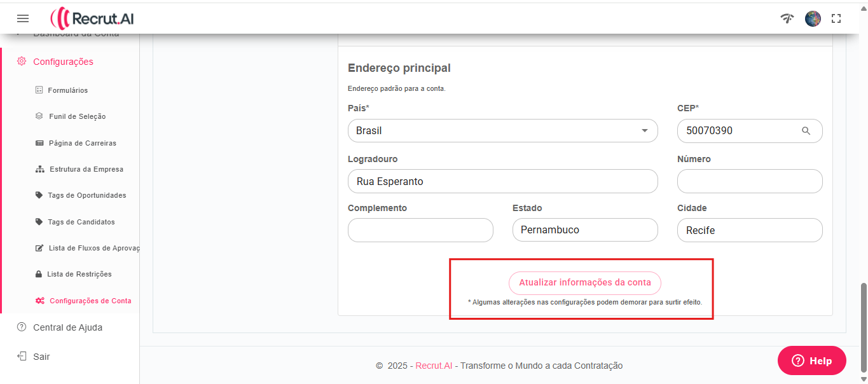
Task: Click the Recrut.AI footer link
Action: click(434, 366)
